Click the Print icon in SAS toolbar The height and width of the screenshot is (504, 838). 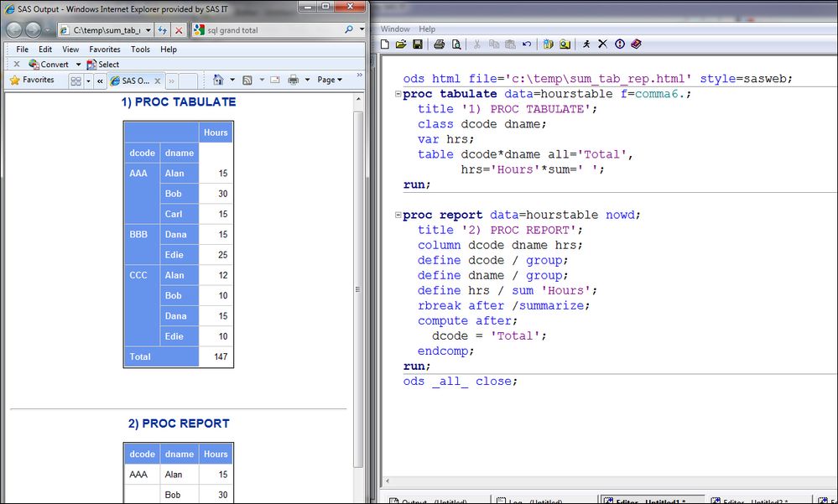click(x=439, y=44)
